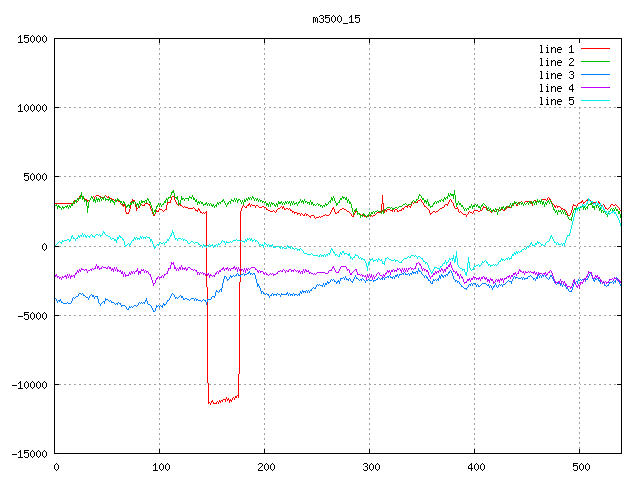The image size is (640, 480).
Task: Click the cyan legend swatch for line 5
Action: [595, 101]
